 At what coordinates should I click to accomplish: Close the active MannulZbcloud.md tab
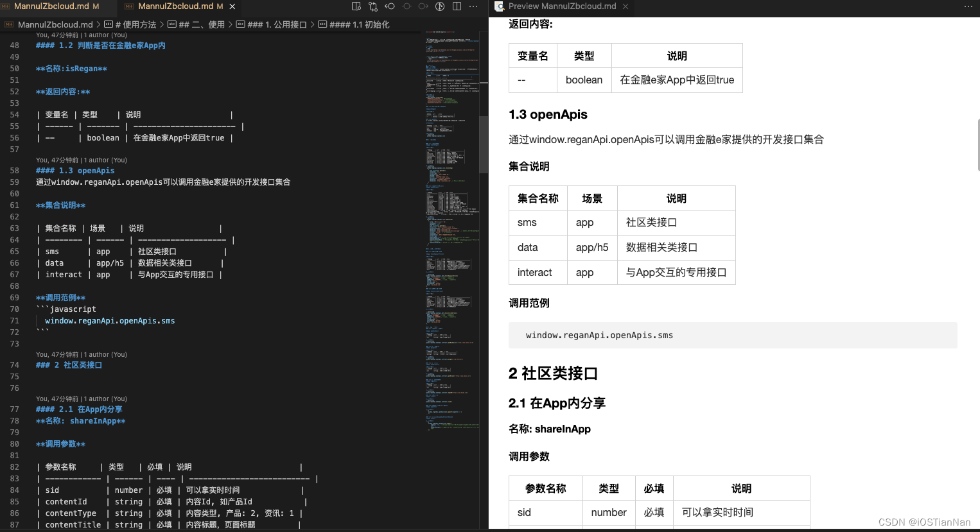(232, 6)
